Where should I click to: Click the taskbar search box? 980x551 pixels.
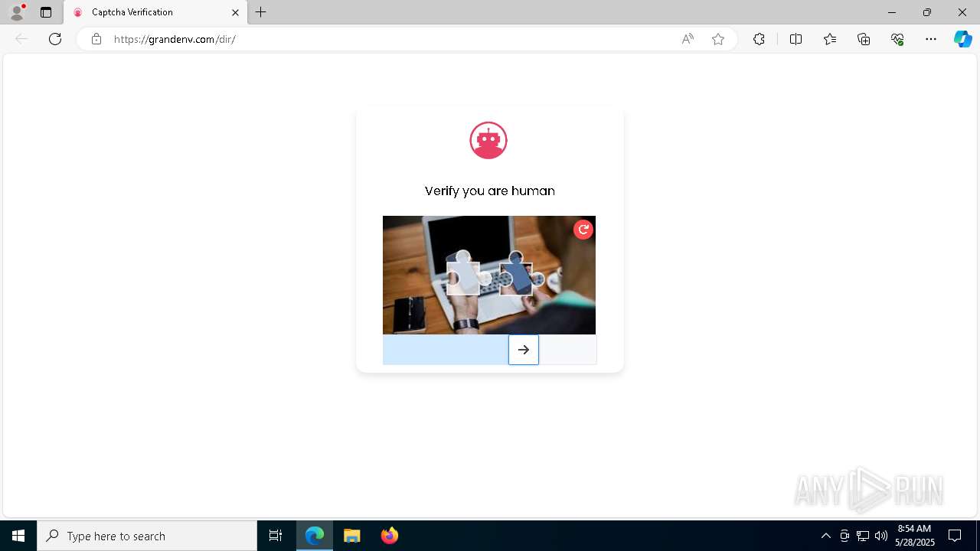147,536
